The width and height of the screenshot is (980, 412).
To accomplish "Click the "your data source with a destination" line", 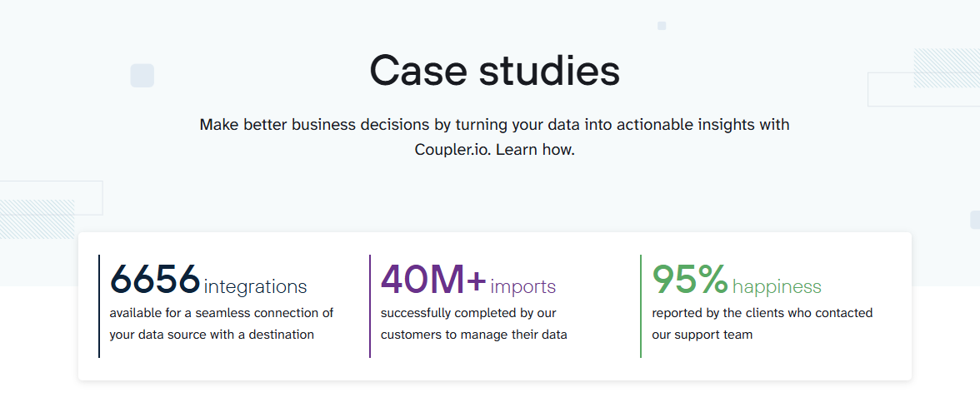I will click(212, 335).
